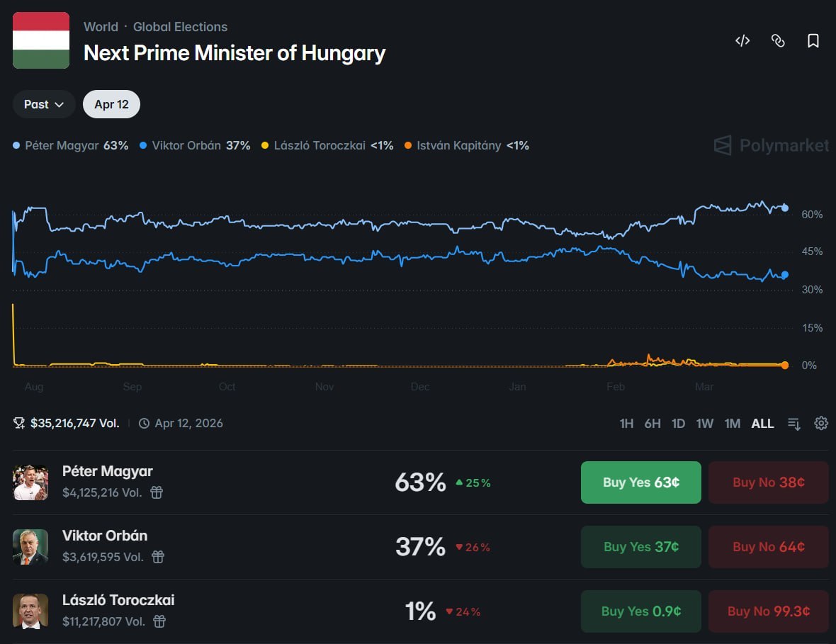Switch chart range to 1H

click(x=626, y=424)
